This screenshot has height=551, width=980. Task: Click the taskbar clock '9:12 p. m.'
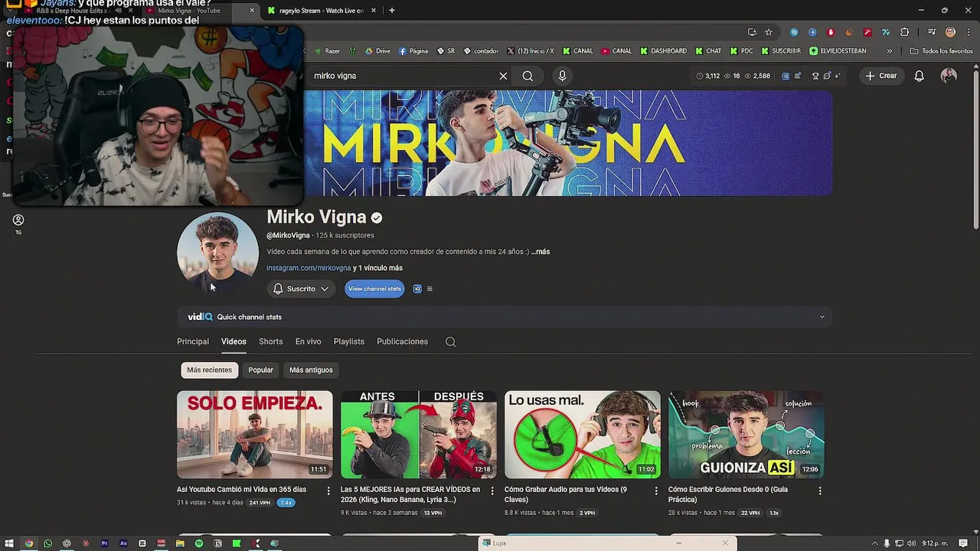[934, 543]
